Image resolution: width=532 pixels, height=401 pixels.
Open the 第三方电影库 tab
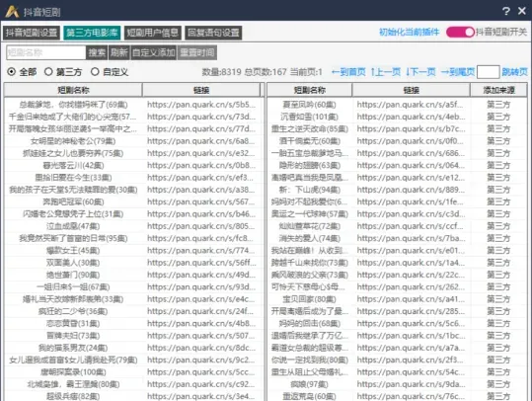[92, 33]
